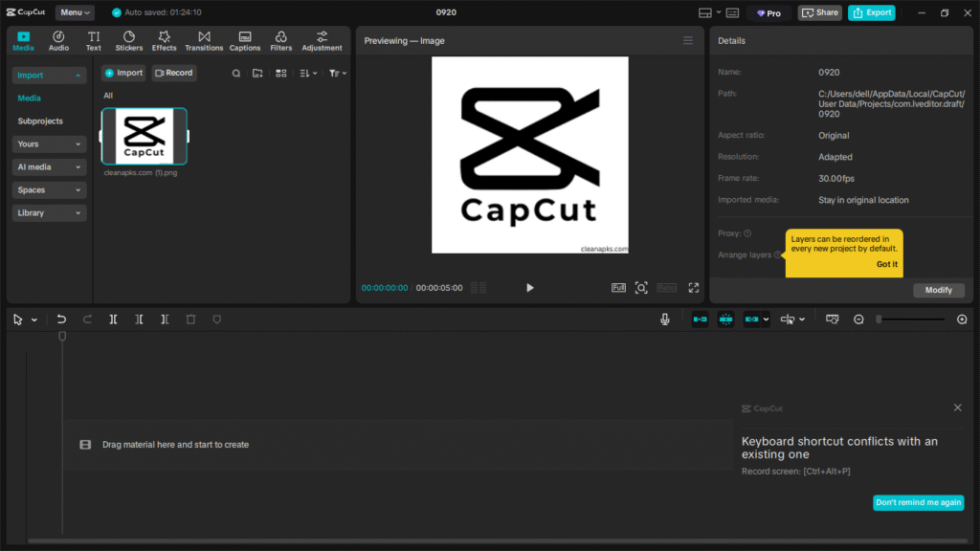
Task: Click the Delete left trim tool
Action: 140,320
